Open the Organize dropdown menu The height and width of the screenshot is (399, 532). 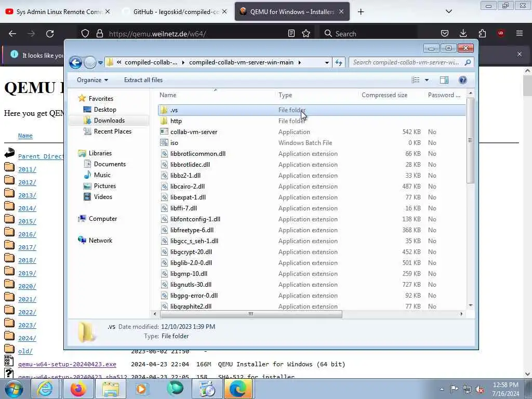coord(92,80)
